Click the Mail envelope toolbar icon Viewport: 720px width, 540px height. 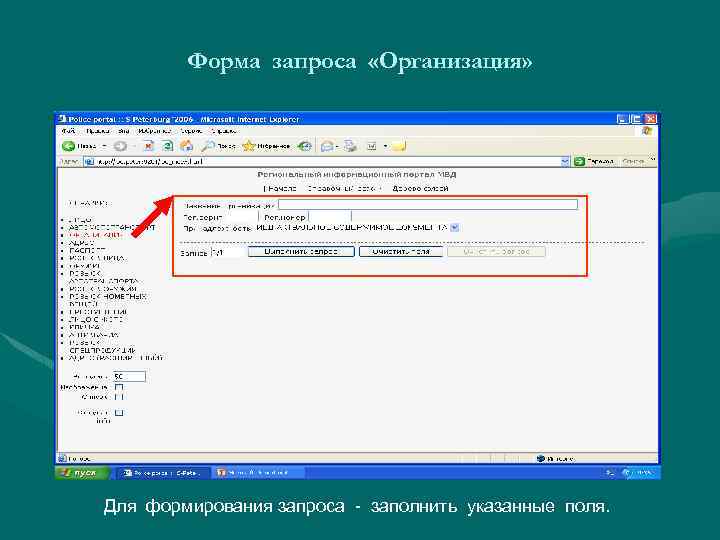327,146
